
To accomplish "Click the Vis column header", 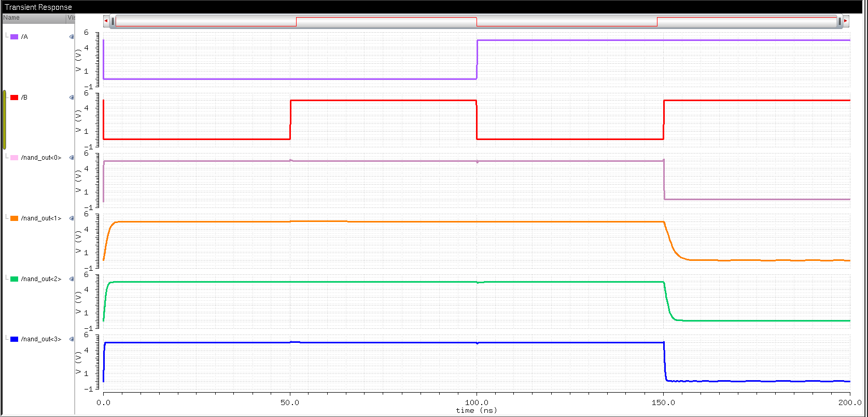I will point(71,18).
